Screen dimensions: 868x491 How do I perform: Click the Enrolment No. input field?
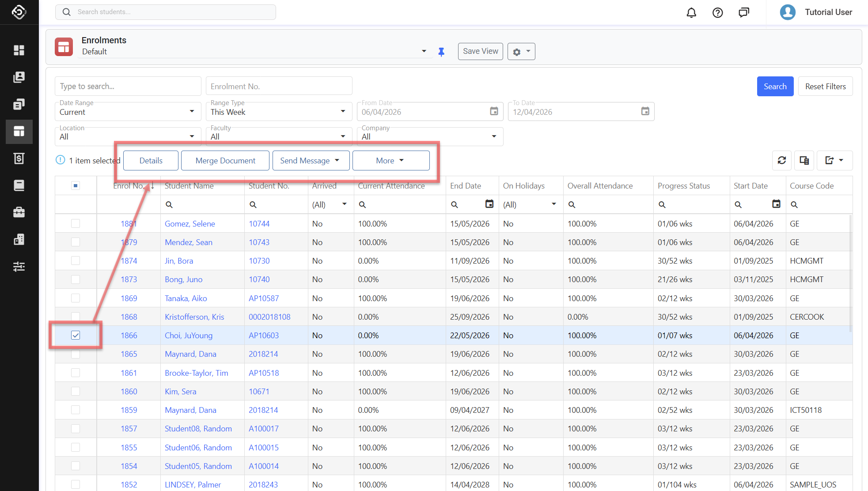[279, 86]
